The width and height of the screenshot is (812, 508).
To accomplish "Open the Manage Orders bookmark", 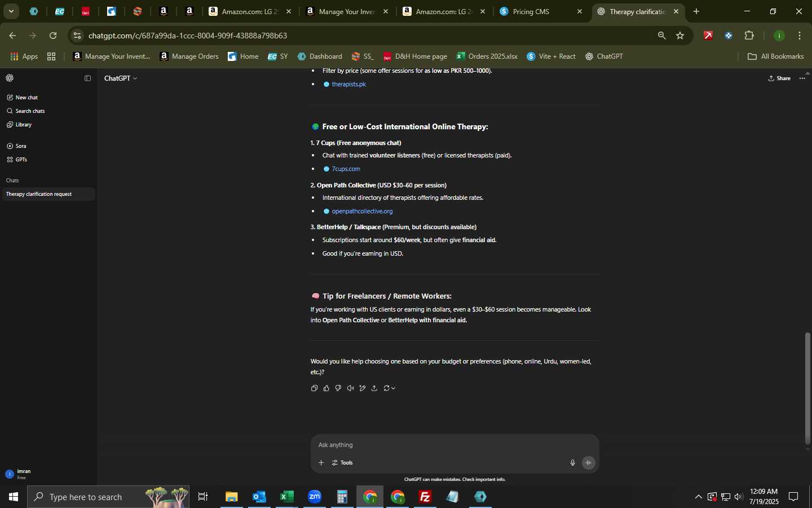I will point(189,56).
